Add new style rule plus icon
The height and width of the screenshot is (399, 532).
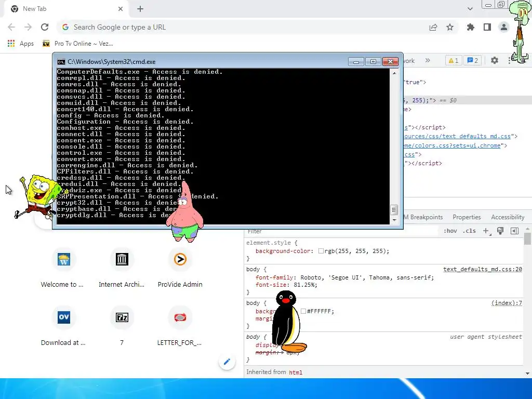[x=486, y=231]
